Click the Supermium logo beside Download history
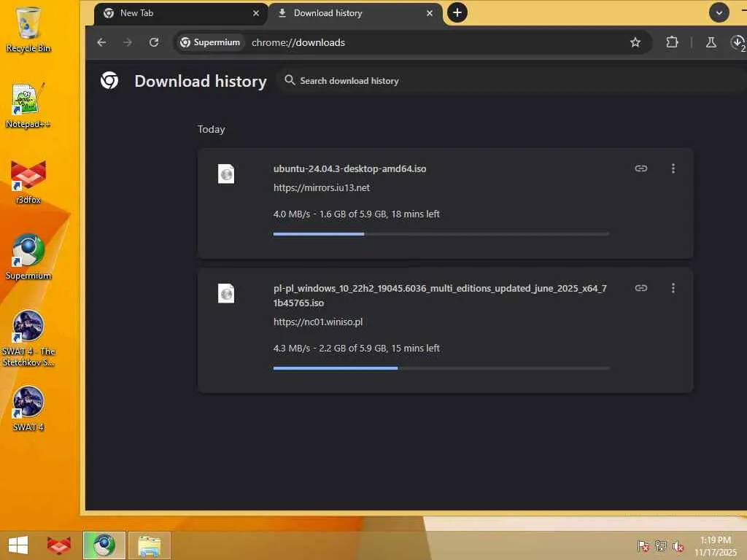 (x=109, y=80)
